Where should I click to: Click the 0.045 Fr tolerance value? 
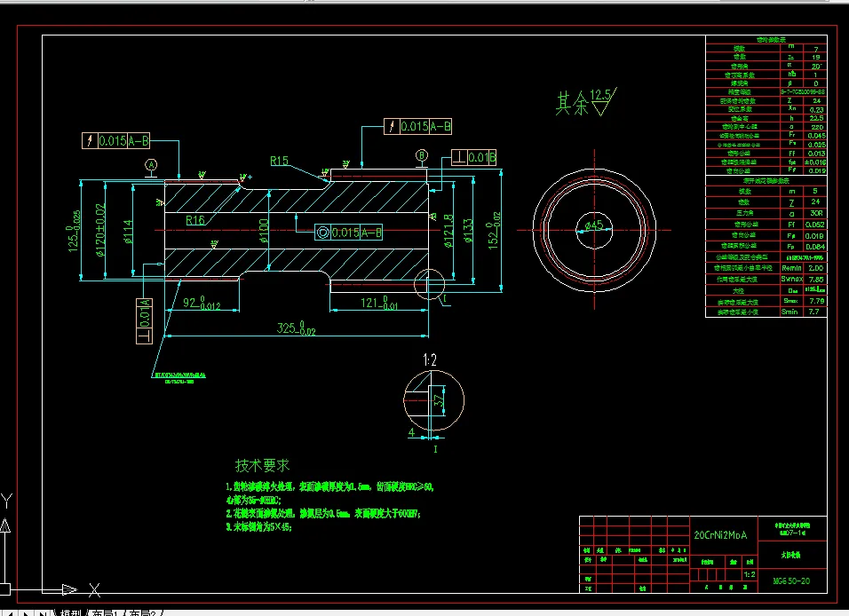[816, 136]
